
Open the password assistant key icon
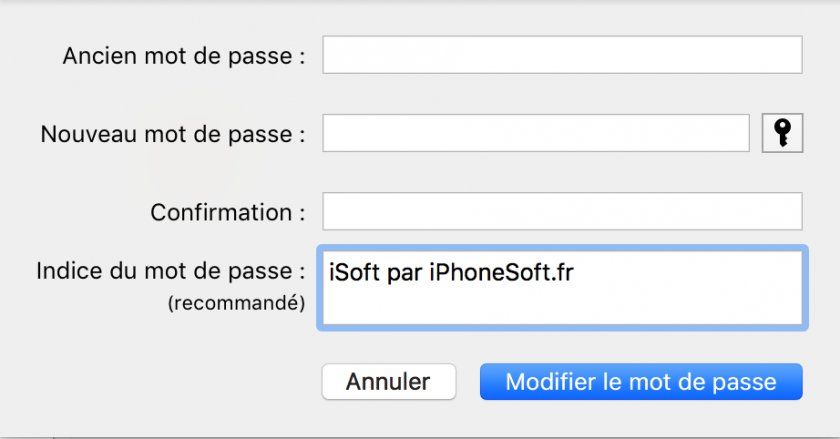tap(782, 133)
